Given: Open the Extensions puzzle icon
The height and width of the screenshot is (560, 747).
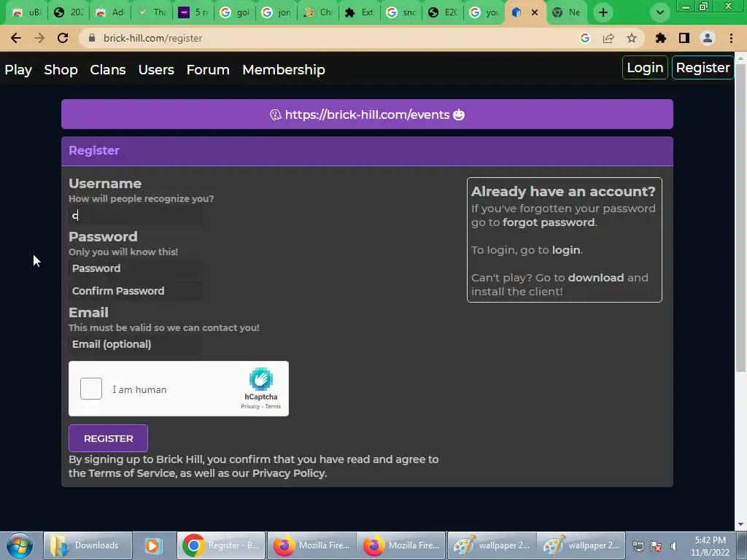Looking at the screenshot, I should coord(660,38).
